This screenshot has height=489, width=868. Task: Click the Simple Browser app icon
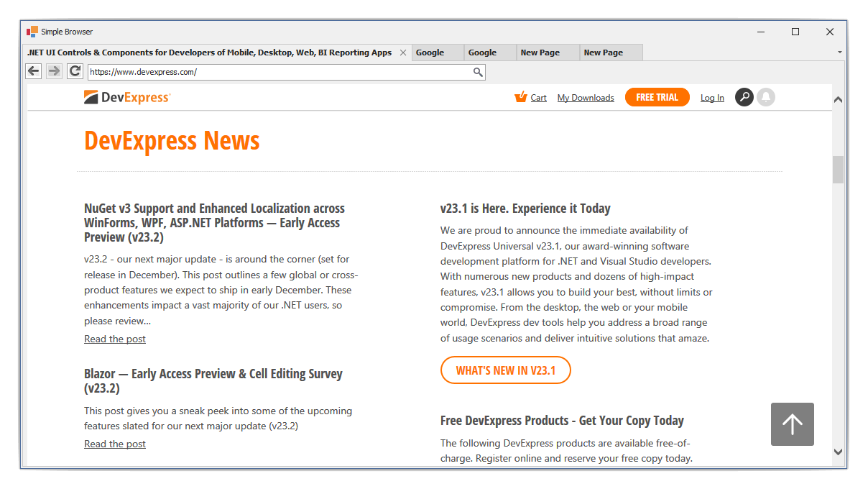(32, 32)
